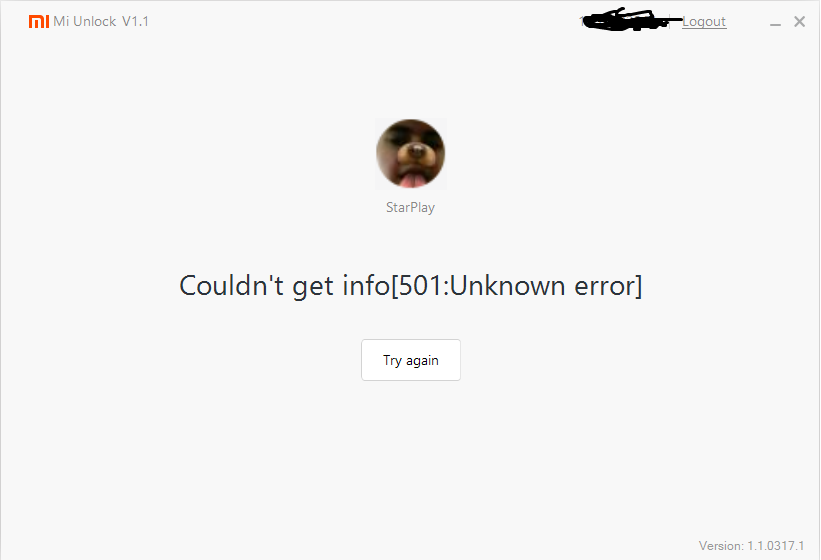The width and height of the screenshot is (821, 560).
Task: Close the Mi Unlock window
Action: (x=800, y=21)
